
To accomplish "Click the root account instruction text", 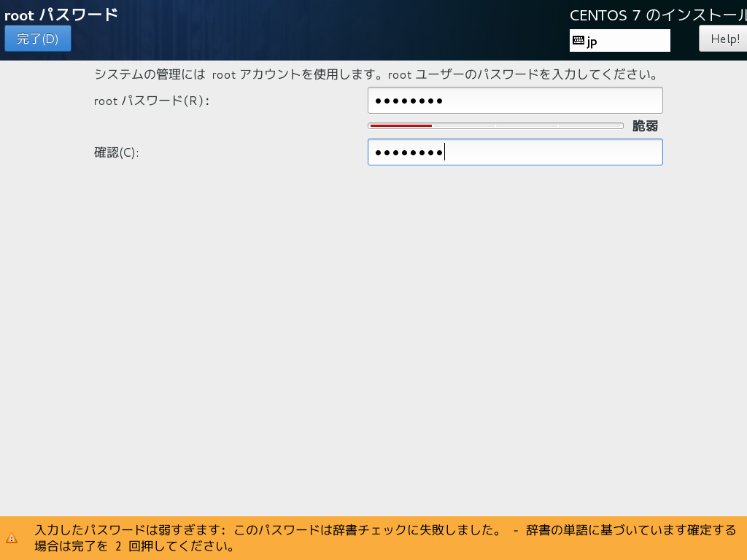I will coord(376,74).
